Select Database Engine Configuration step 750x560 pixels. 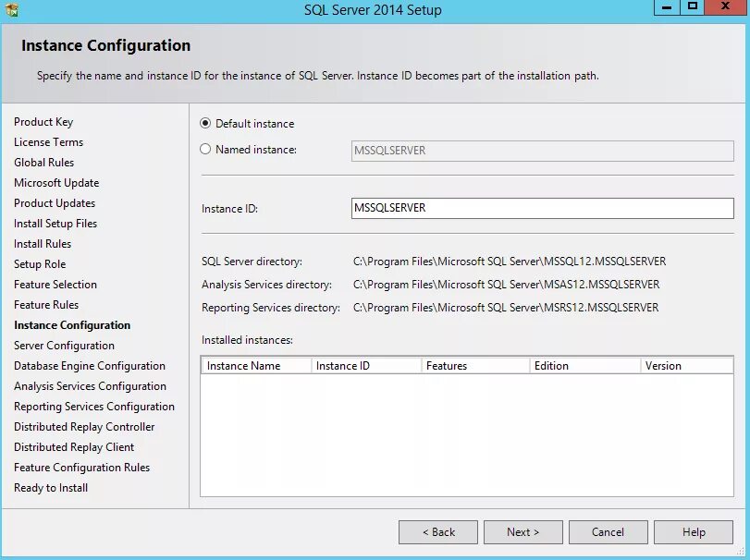(90, 366)
